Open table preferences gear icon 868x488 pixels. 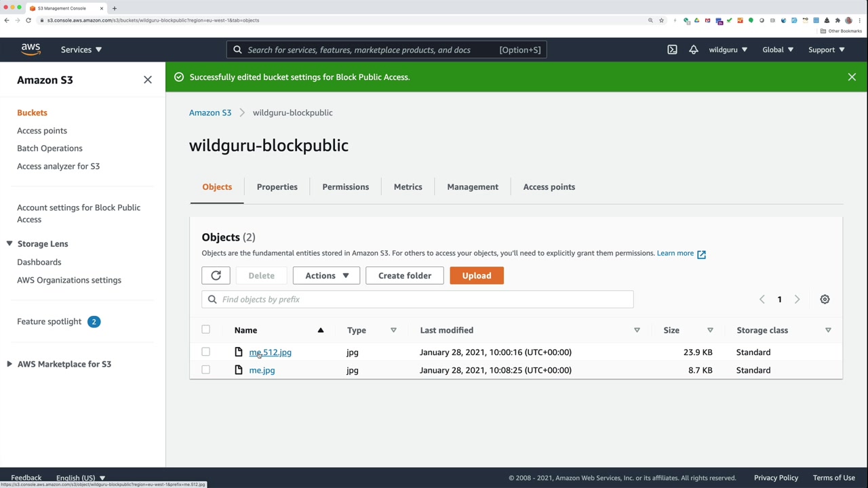pos(825,300)
